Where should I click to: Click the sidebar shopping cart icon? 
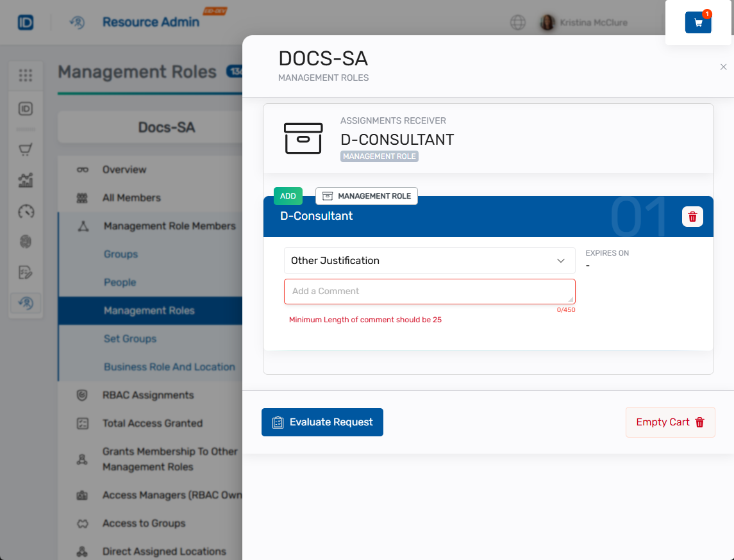click(x=26, y=150)
